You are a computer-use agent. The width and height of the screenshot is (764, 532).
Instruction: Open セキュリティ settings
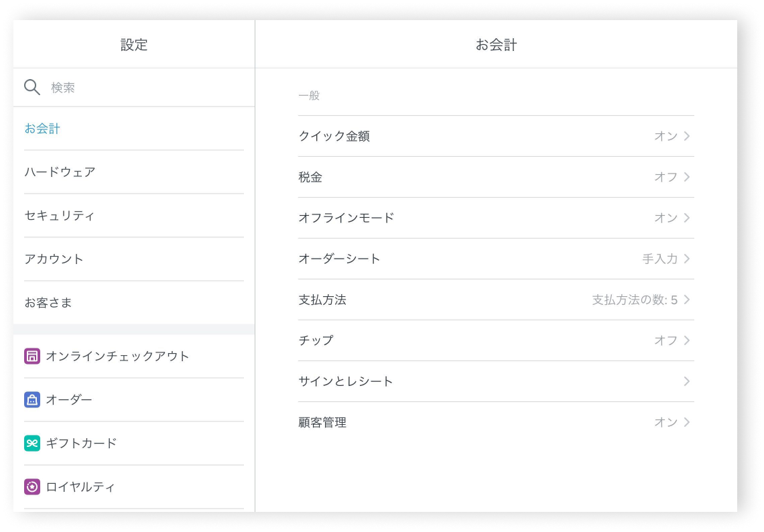pyautogui.click(x=134, y=215)
